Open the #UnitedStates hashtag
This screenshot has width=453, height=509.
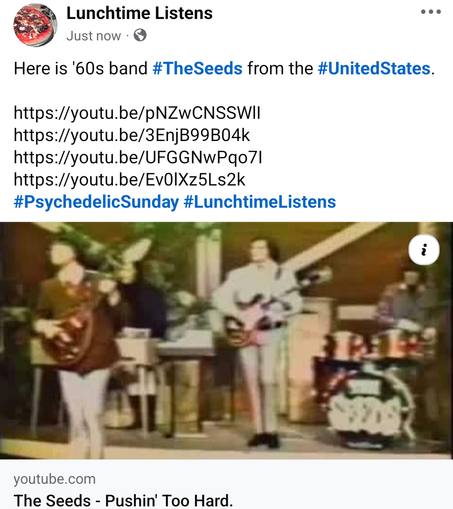pyautogui.click(x=374, y=68)
